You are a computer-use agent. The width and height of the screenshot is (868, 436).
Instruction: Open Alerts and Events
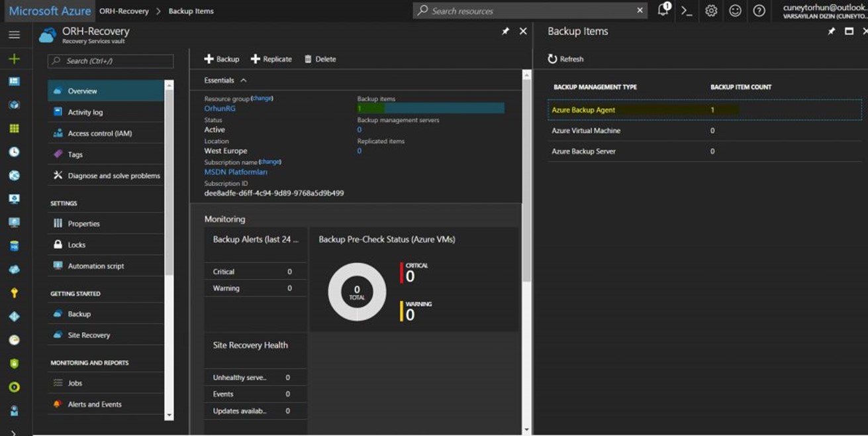click(106, 404)
